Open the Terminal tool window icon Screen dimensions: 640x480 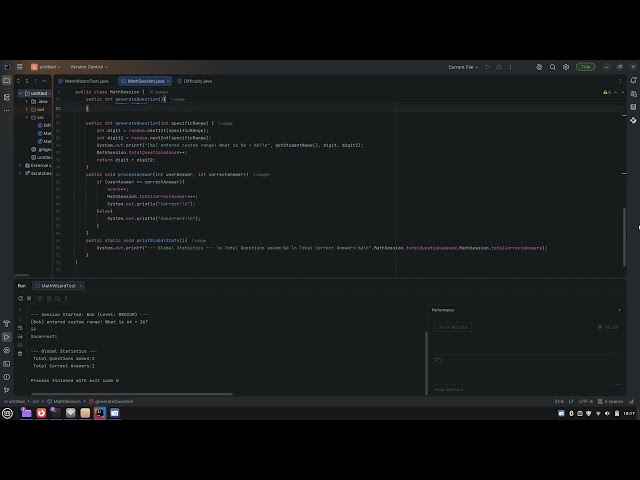(x=7, y=364)
